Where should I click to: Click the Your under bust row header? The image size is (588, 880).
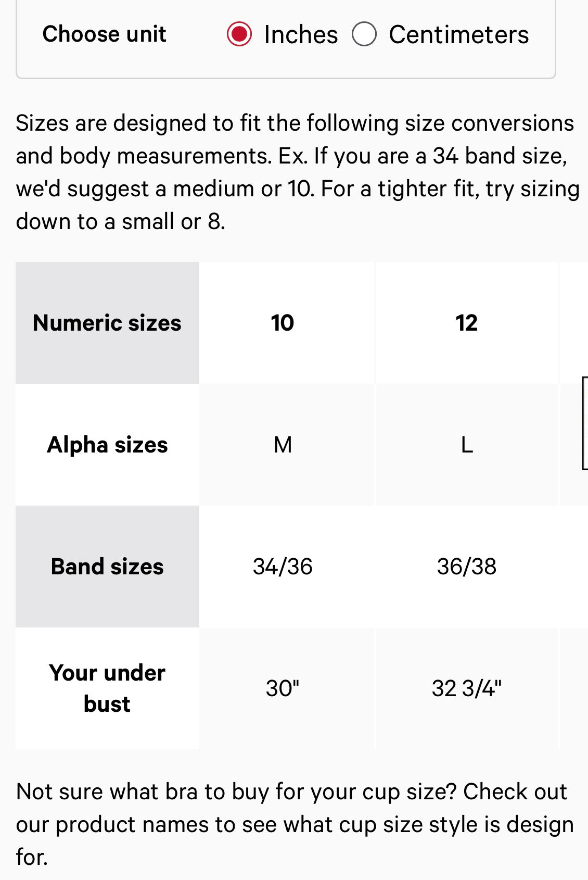tap(107, 688)
